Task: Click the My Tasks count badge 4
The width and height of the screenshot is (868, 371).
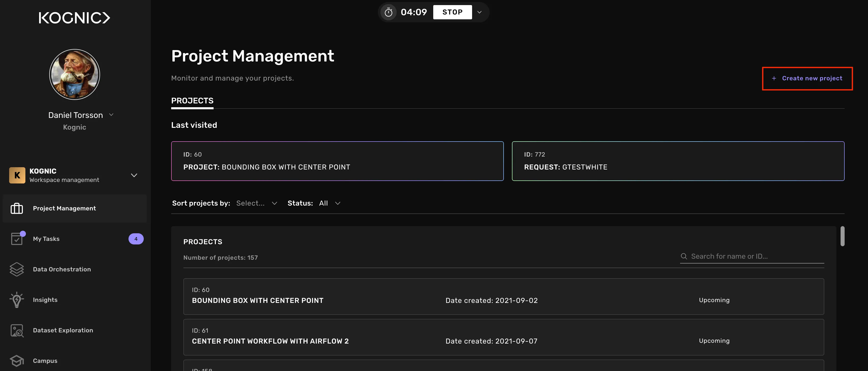Action: point(136,239)
